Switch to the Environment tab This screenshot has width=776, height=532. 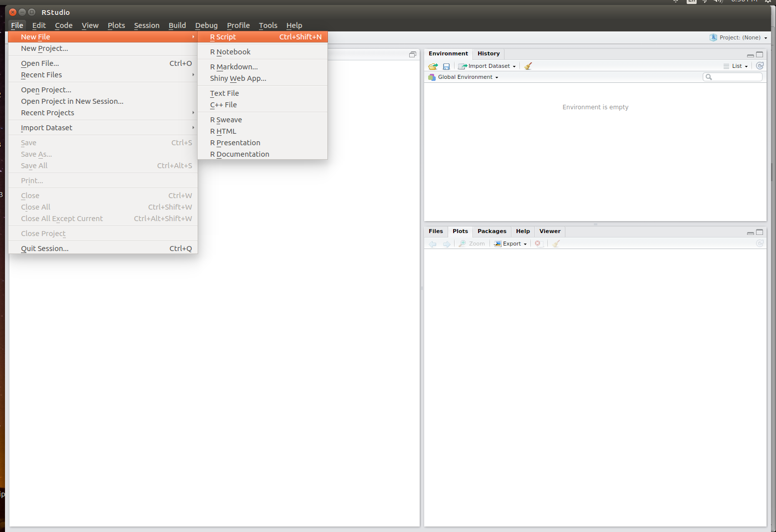[x=448, y=54]
